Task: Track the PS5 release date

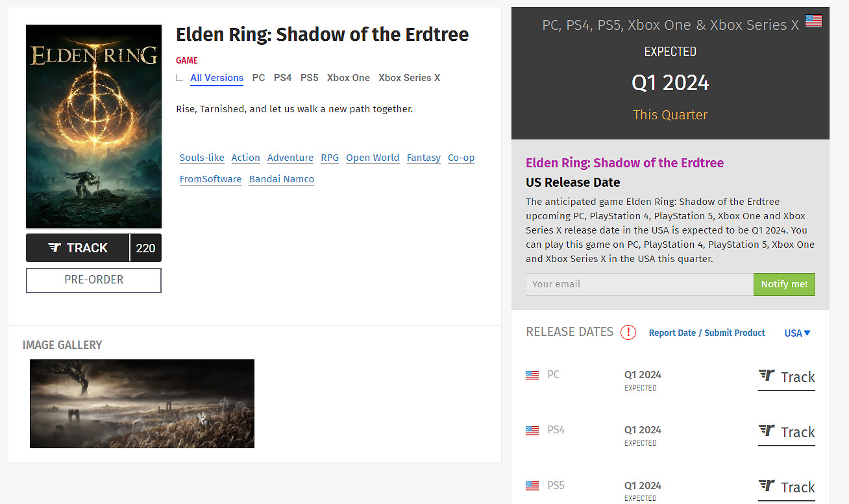Action: tap(786, 488)
